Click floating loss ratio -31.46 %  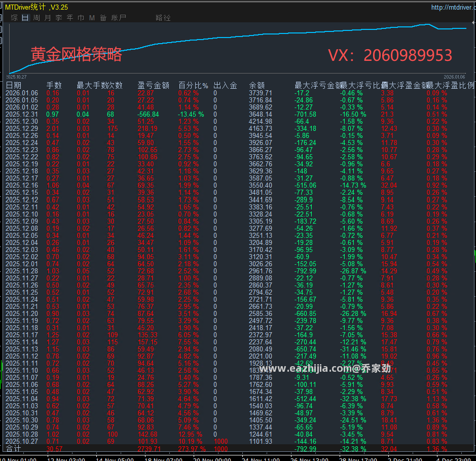pos(353,349)
